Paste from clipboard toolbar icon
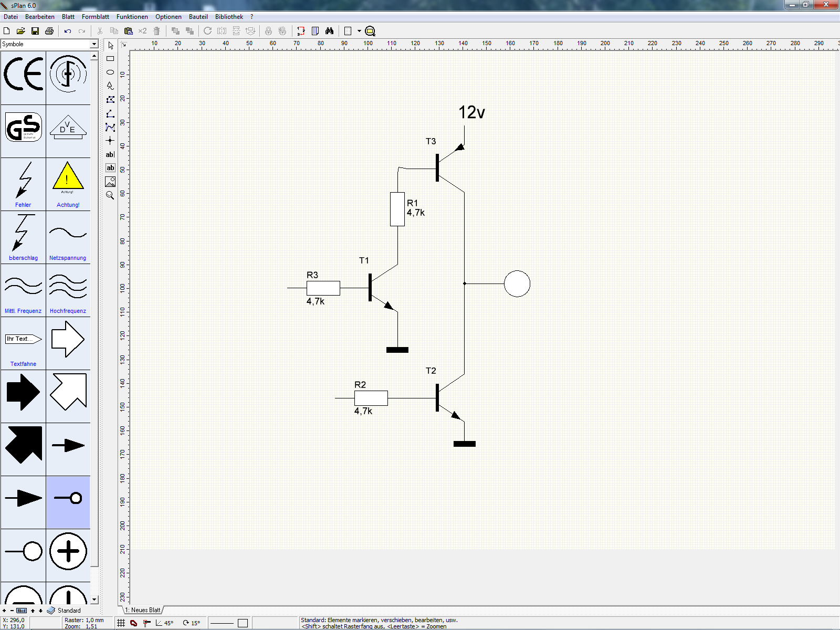The height and width of the screenshot is (630, 840). pyautogui.click(x=128, y=31)
